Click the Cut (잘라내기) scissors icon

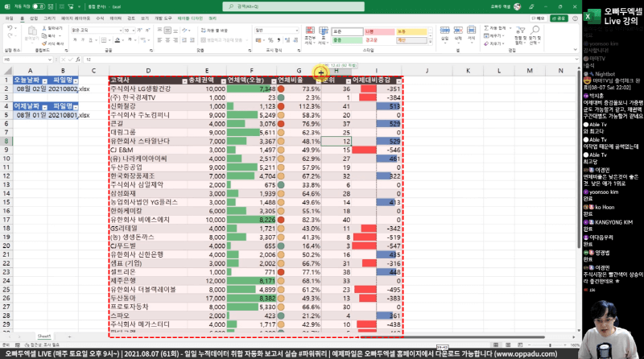coord(44,28)
